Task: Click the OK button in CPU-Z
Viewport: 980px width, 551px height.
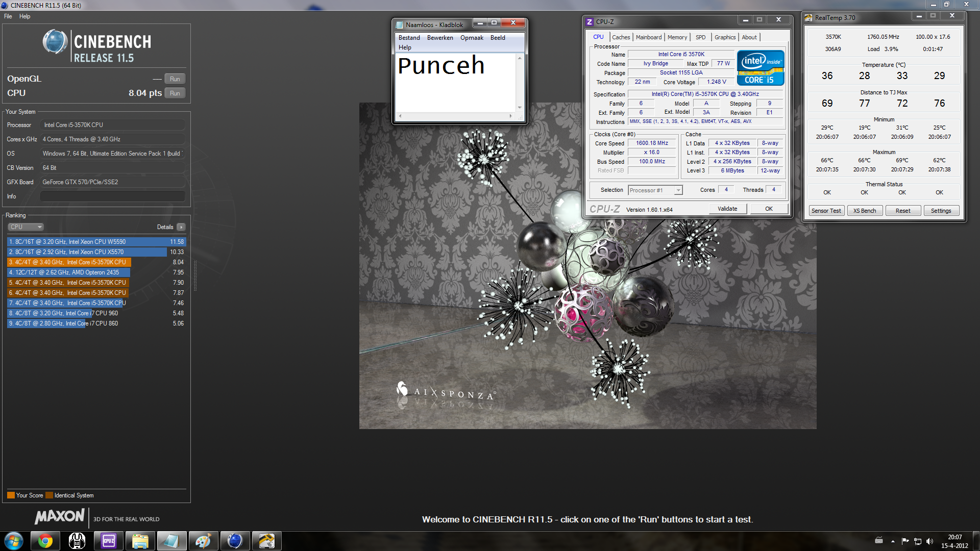Action: (769, 209)
